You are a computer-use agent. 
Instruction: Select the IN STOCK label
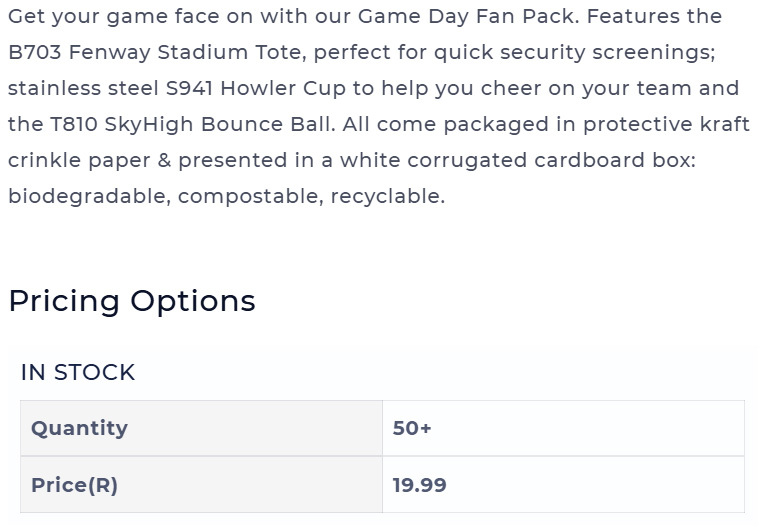click(x=78, y=372)
